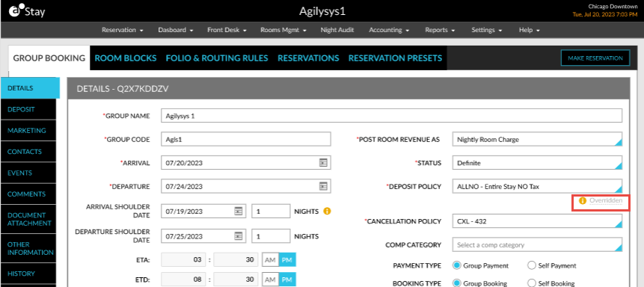Click arrival shoulder Nights field
The height and width of the screenshot is (287, 644).
pyautogui.click(x=271, y=211)
